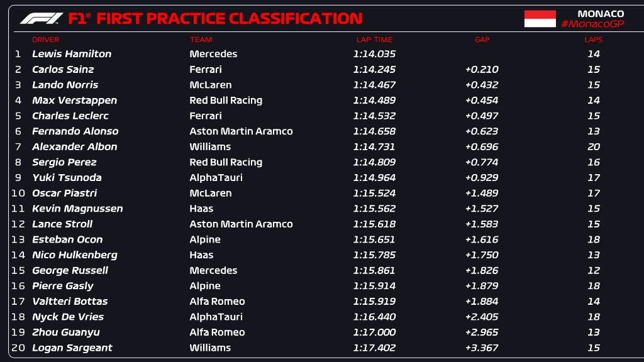Image resolution: width=644 pixels, height=362 pixels.
Task: Click Alexander Albon's lap time 1:14.731
Action: click(374, 147)
